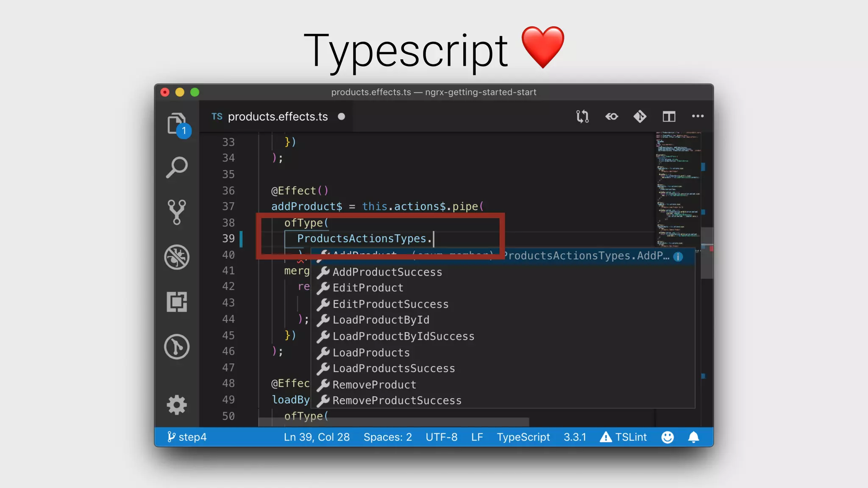Screen dimensions: 868x488
Task: Change line endings via LF indicator
Action: [477, 437]
